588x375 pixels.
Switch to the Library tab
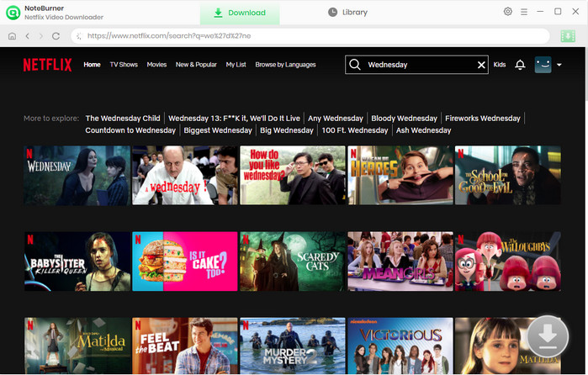click(x=347, y=13)
